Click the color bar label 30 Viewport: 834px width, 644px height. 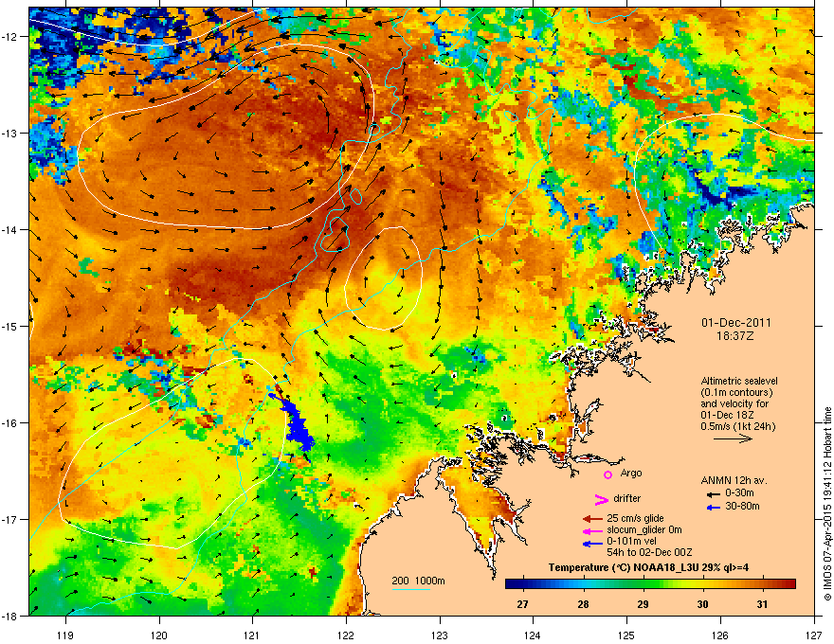[702, 604]
